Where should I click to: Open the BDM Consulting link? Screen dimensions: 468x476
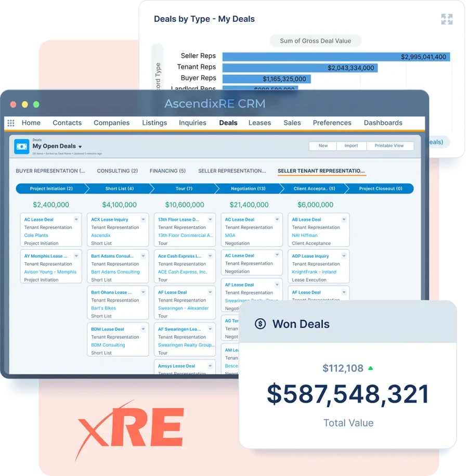(108, 345)
